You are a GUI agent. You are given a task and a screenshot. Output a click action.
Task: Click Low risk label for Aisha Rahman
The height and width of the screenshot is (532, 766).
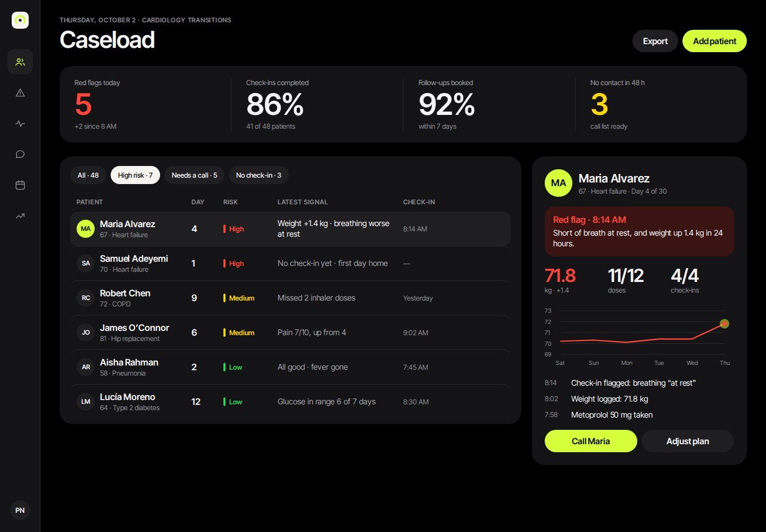tap(233, 367)
